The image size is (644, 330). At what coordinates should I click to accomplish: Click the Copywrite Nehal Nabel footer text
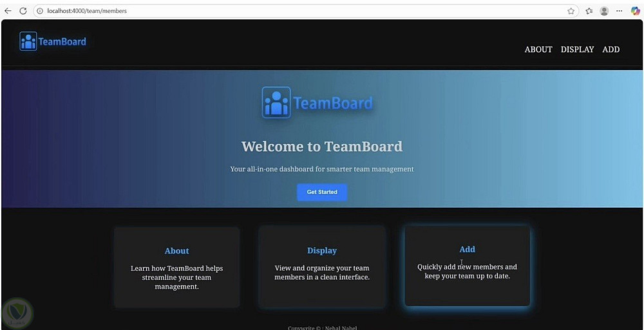click(322, 328)
